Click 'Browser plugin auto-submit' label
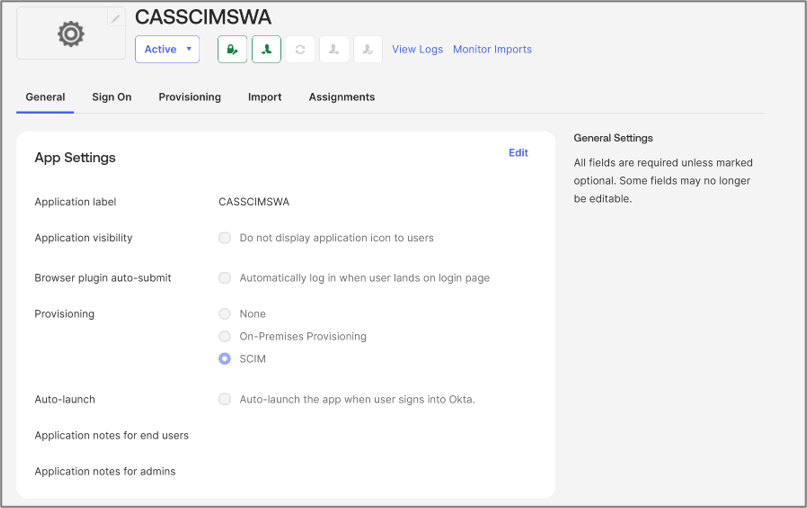The image size is (807, 508). [103, 278]
